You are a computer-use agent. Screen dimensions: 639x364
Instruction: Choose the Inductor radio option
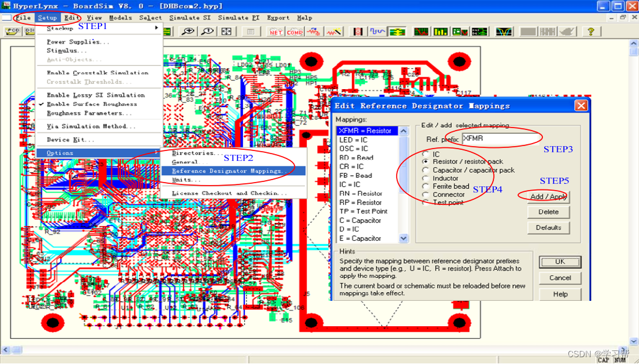425,178
